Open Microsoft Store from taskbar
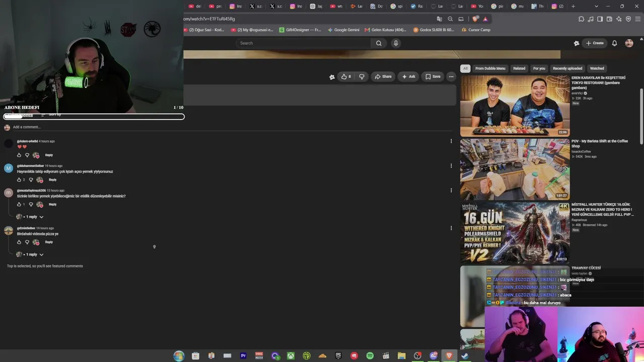The height and width of the screenshot is (362, 644). pos(195,356)
